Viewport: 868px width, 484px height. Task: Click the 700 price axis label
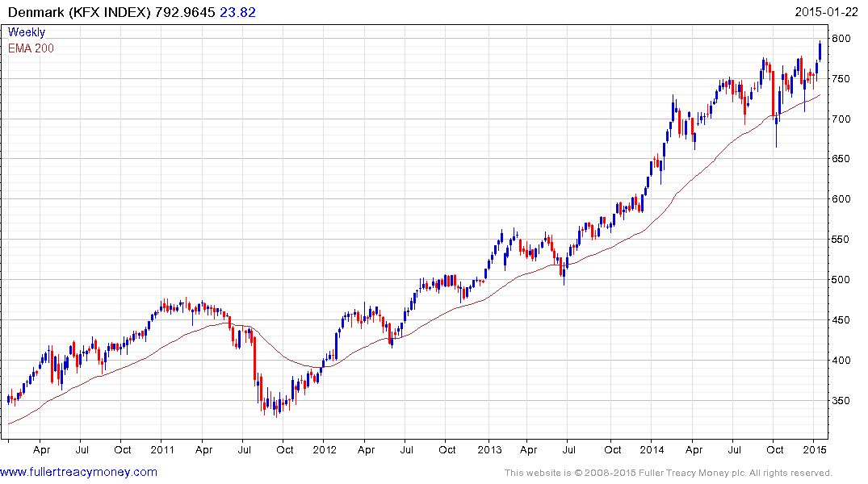coord(841,119)
